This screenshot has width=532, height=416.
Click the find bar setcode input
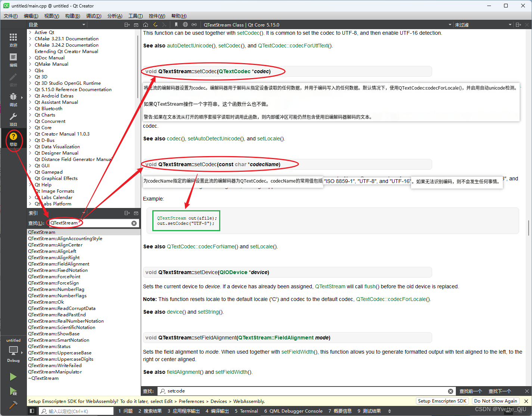point(306,391)
